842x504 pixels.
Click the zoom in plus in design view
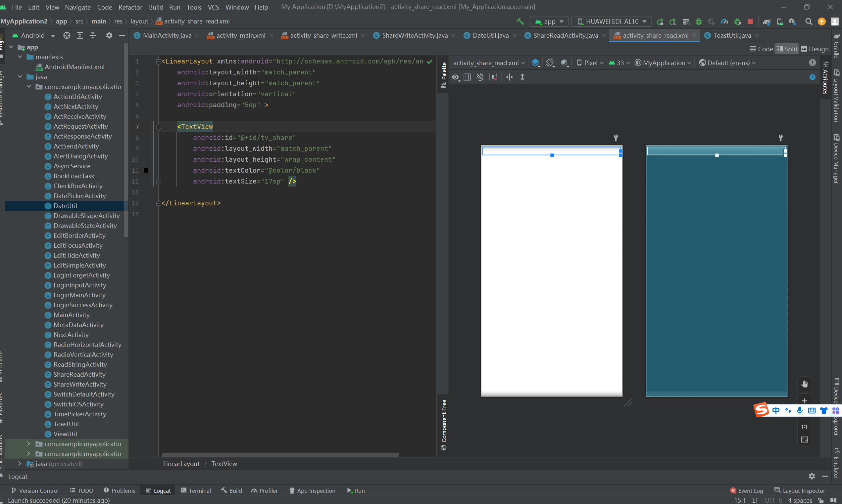pos(804,401)
